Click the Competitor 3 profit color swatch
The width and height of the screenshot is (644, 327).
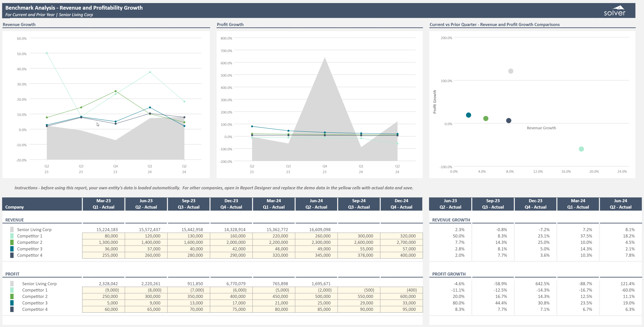(x=12, y=303)
